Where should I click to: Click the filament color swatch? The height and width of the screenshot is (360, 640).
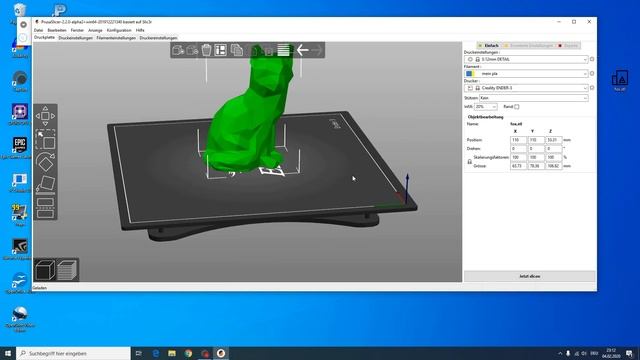pyautogui.click(x=470, y=73)
